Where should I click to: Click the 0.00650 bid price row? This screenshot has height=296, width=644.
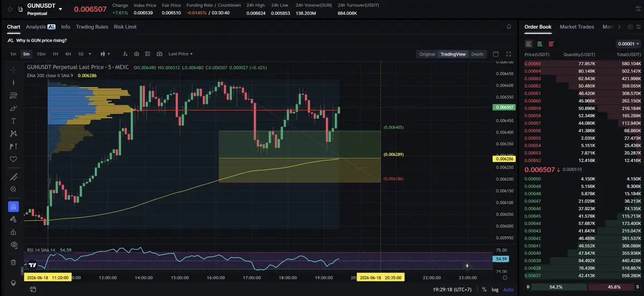coord(582,178)
